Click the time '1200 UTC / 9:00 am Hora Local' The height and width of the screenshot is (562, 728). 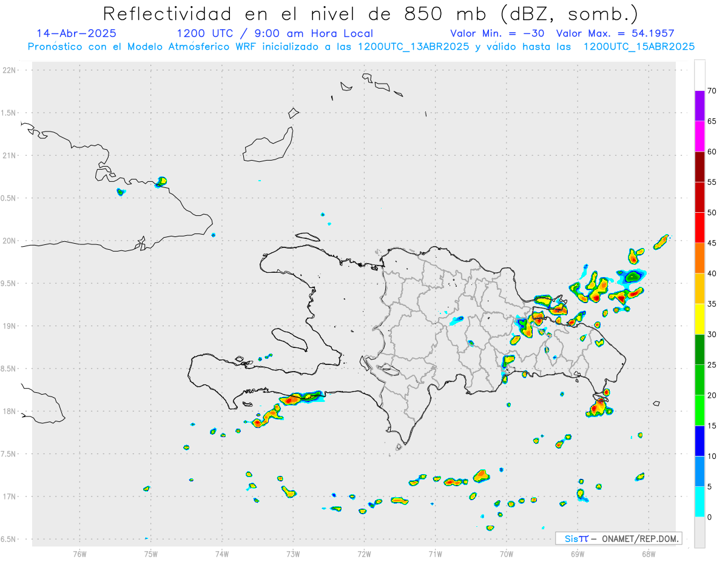pos(275,33)
